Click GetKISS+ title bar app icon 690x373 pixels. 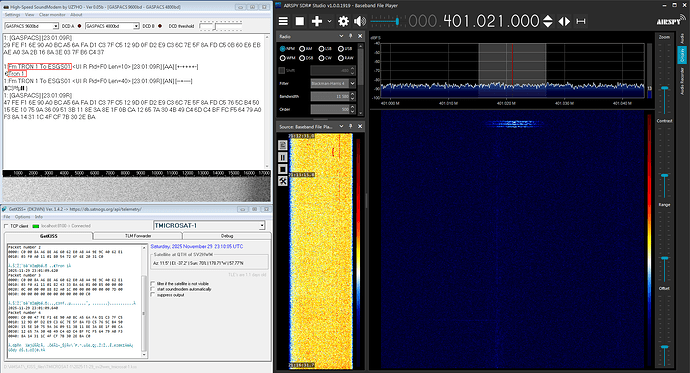click(x=5, y=209)
